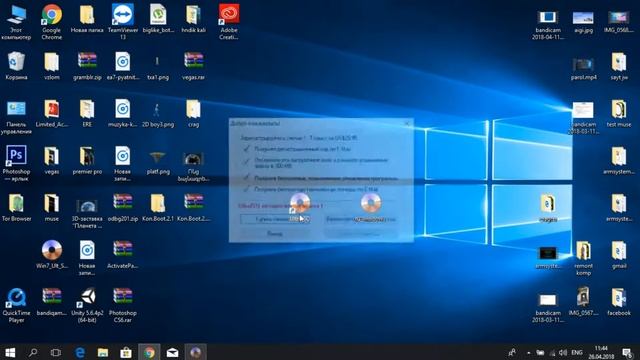Change ENG input language in tray

576,352
